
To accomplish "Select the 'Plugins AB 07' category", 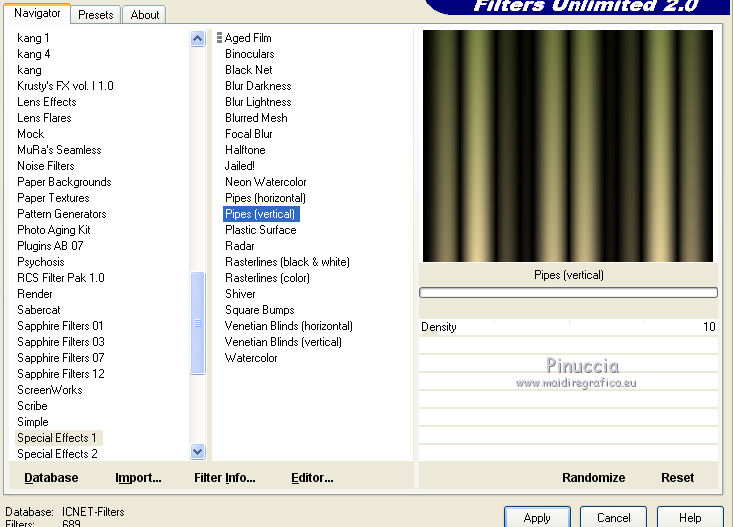I will pos(50,245).
